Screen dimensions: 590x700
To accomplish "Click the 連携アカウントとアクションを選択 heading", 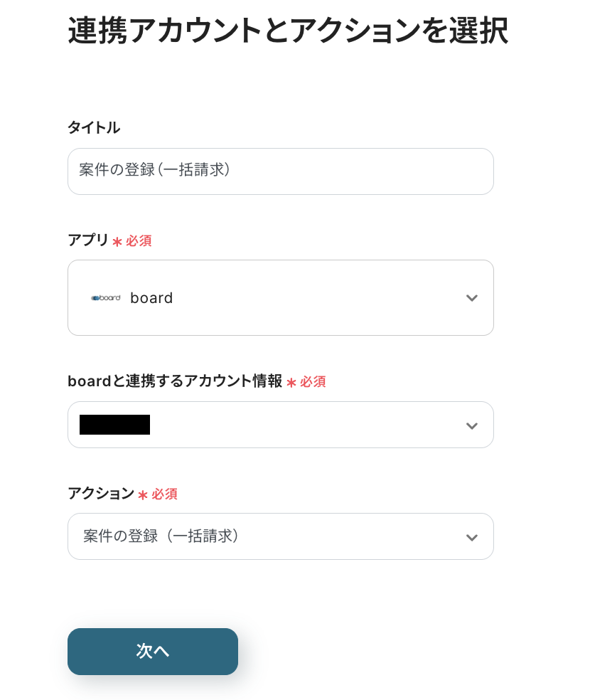I will click(288, 31).
